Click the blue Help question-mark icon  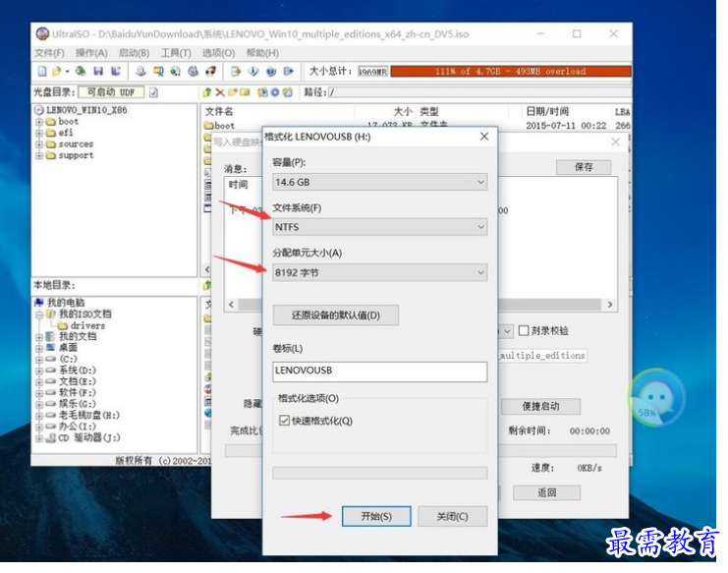(271, 71)
